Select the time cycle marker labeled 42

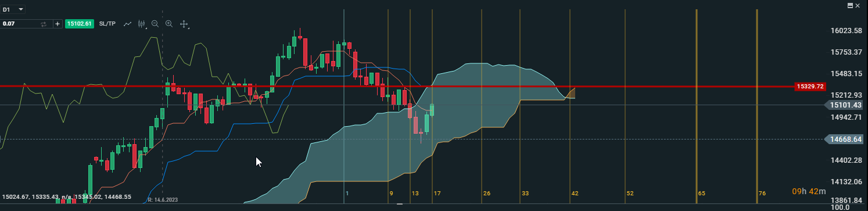click(575, 193)
